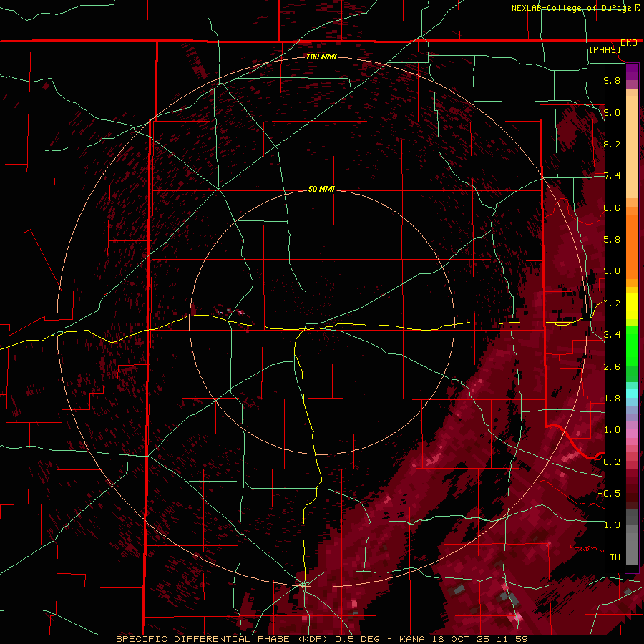The width and height of the screenshot is (644, 644).
Task: Click the purple top segment of color bar
Action: (632, 72)
